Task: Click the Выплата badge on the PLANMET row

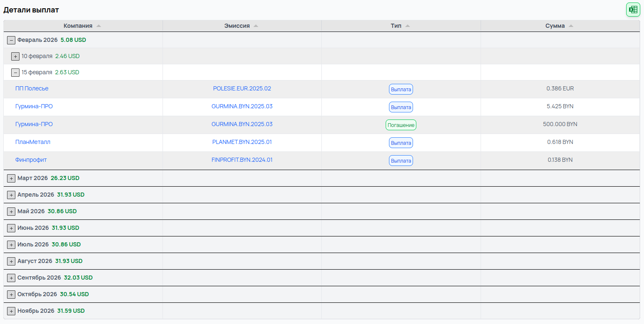Action: (401, 142)
